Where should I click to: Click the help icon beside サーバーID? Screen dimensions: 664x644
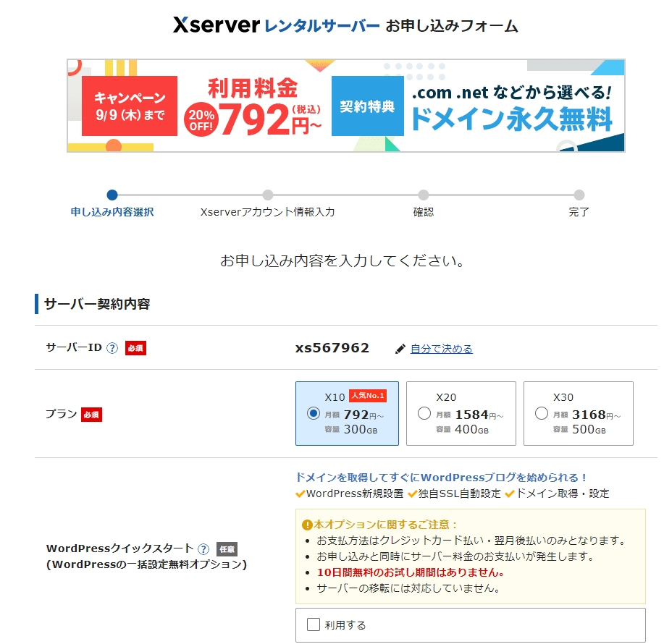112,348
